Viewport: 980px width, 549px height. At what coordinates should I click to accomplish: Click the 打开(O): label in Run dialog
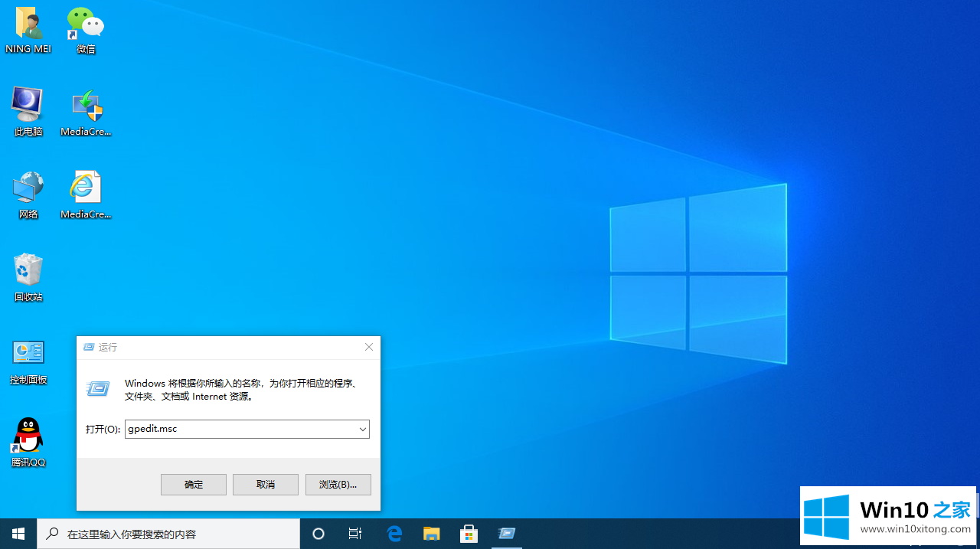pos(103,430)
